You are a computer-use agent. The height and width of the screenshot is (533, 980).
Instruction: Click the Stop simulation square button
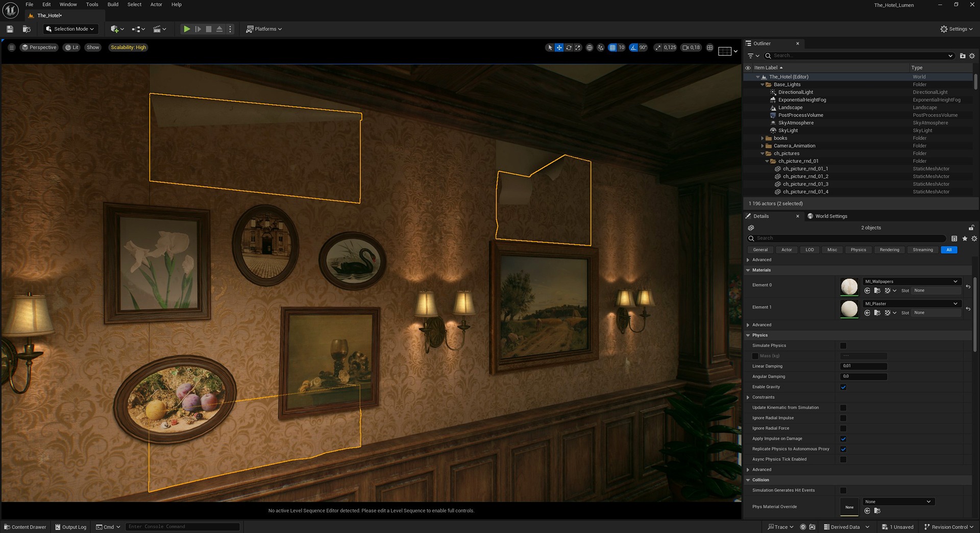(209, 29)
